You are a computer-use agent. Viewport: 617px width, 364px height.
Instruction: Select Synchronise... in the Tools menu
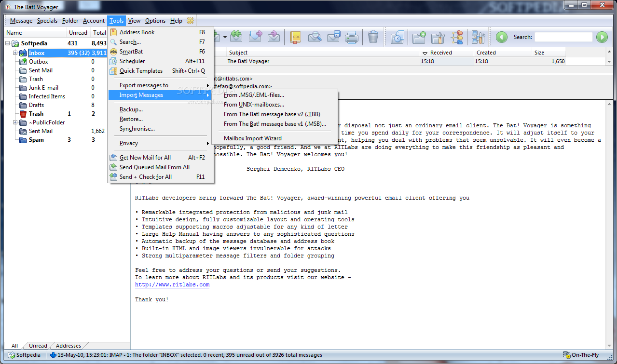161,129
